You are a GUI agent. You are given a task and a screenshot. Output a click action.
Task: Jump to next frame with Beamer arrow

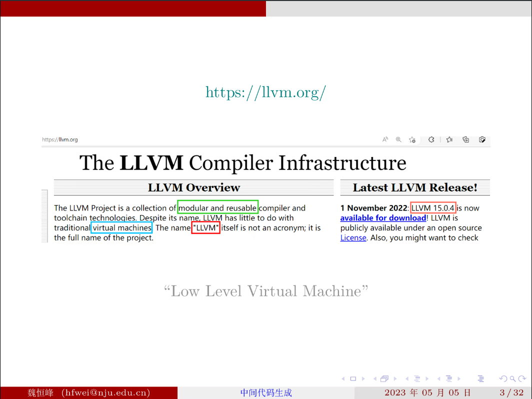click(x=395, y=378)
